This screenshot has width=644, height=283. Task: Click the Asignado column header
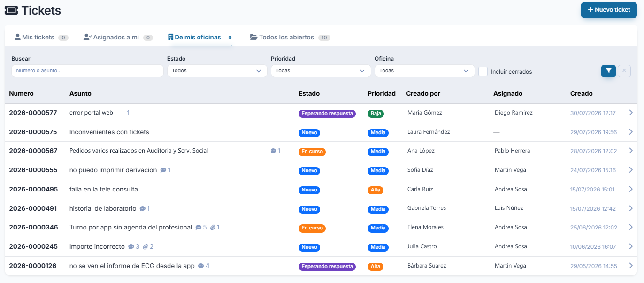pos(508,93)
